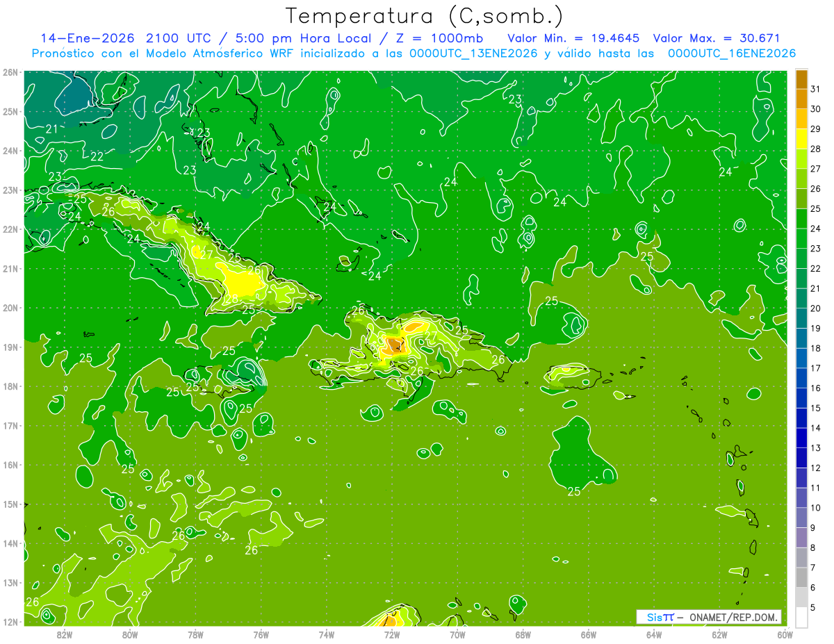Click the '17N' latitude axis label

[10, 426]
